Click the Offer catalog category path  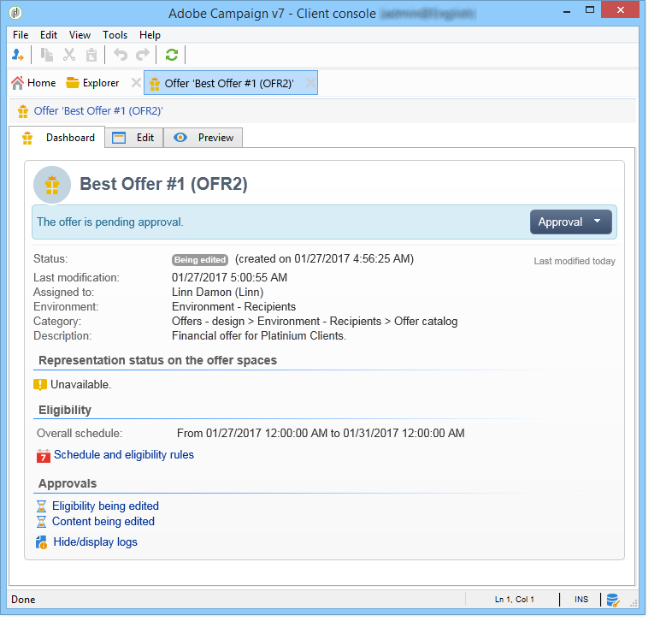[x=315, y=322]
